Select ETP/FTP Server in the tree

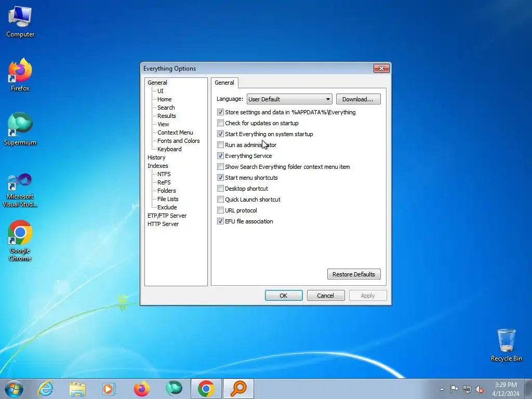(x=167, y=216)
